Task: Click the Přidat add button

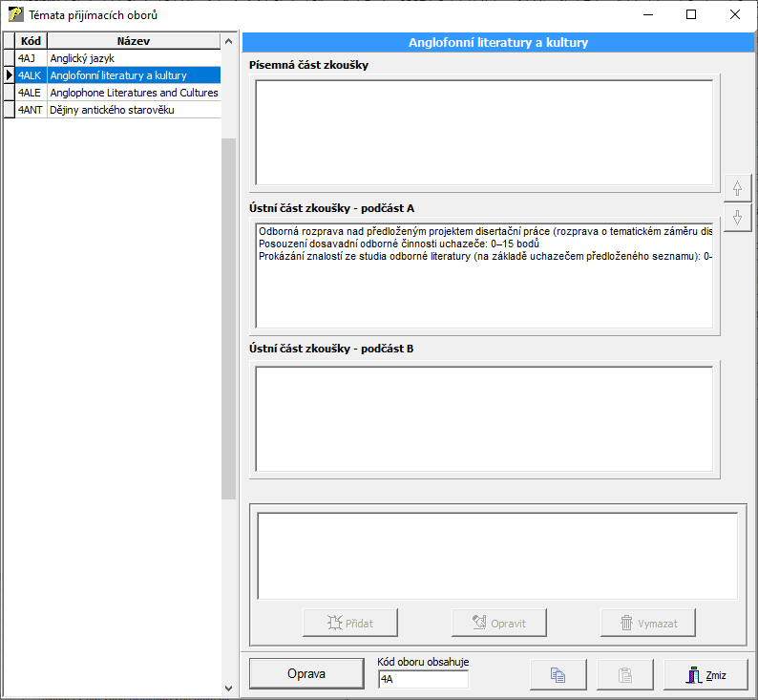Action: [x=350, y=623]
